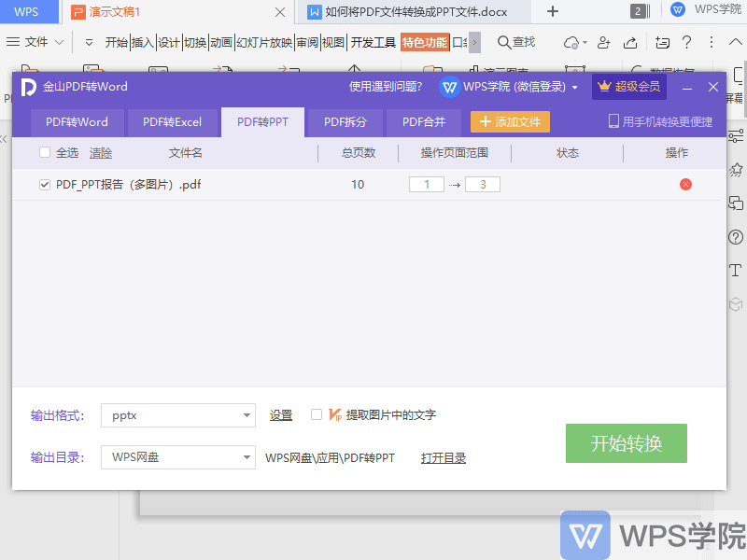Open the 插入 ribbon tab

[143, 42]
